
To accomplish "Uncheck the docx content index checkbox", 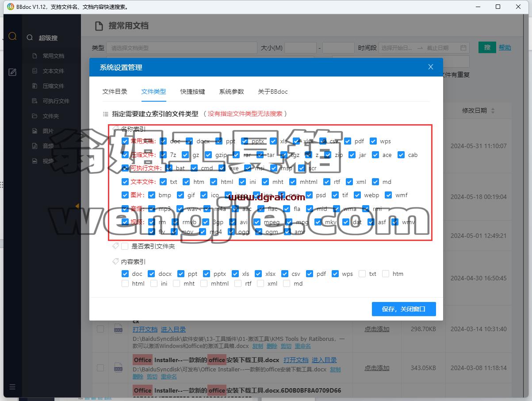I will tap(152, 274).
